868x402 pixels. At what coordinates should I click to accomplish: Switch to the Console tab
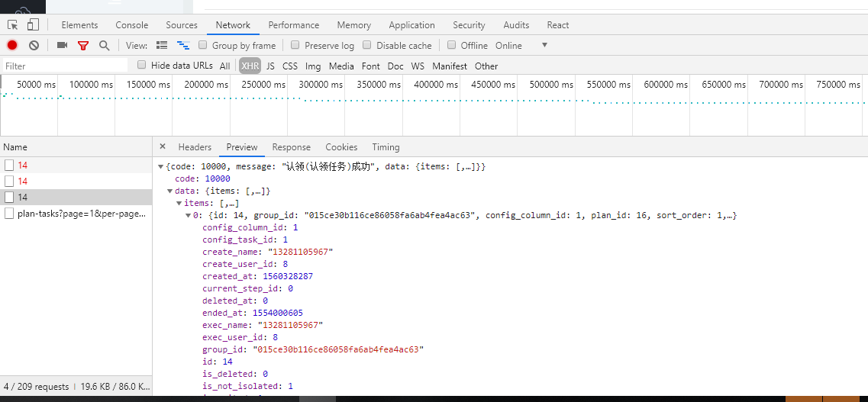132,25
